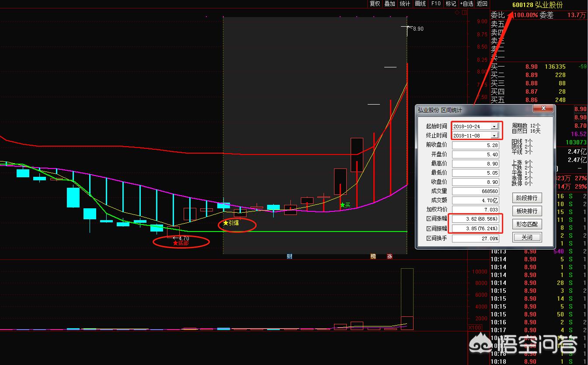Image resolution: width=588 pixels, height=365 pixels.
Task: Click 买五 price 8.86
Action: click(x=531, y=100)
